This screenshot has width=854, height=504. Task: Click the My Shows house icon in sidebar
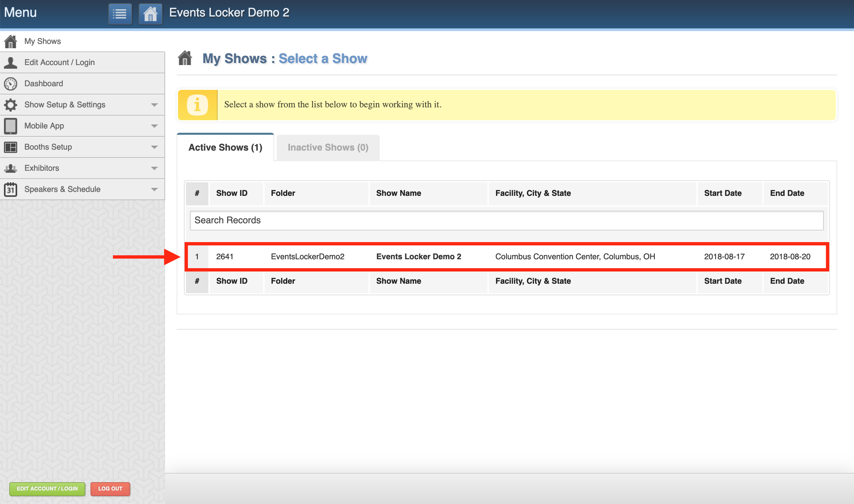(x=11, y=41)
